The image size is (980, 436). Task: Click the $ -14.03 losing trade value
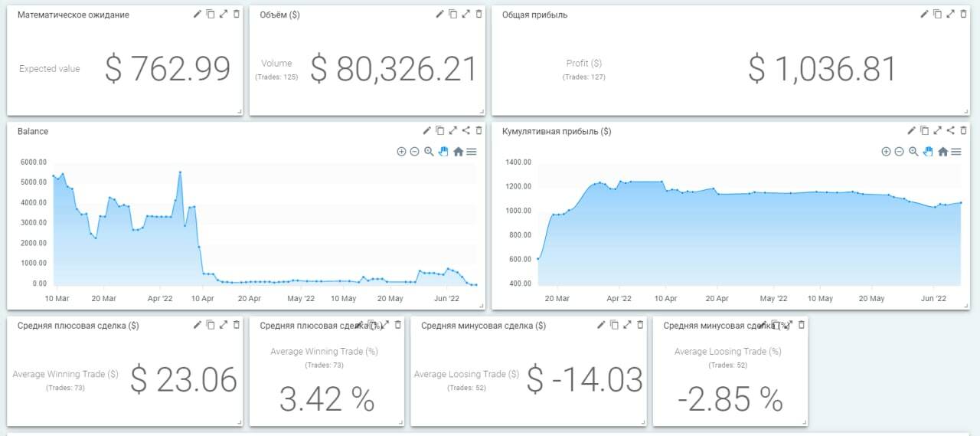[585, 379]
